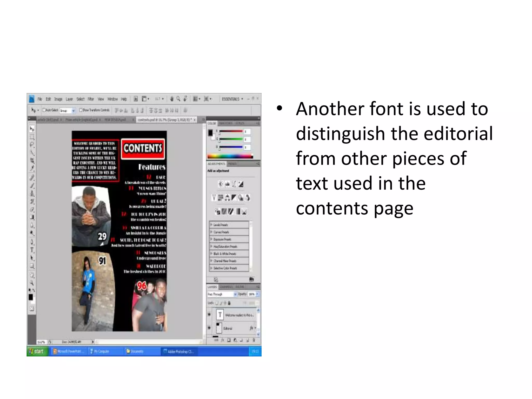Select the Lasso tool
Image resolution: width=532 pixels, height=399 pixels.
pos(32,144)
